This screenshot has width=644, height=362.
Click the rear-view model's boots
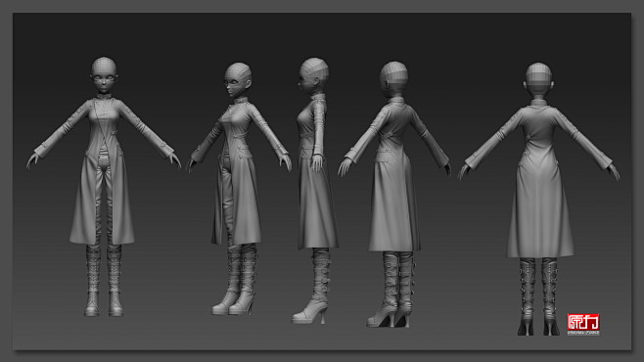[x=539, y=296]
